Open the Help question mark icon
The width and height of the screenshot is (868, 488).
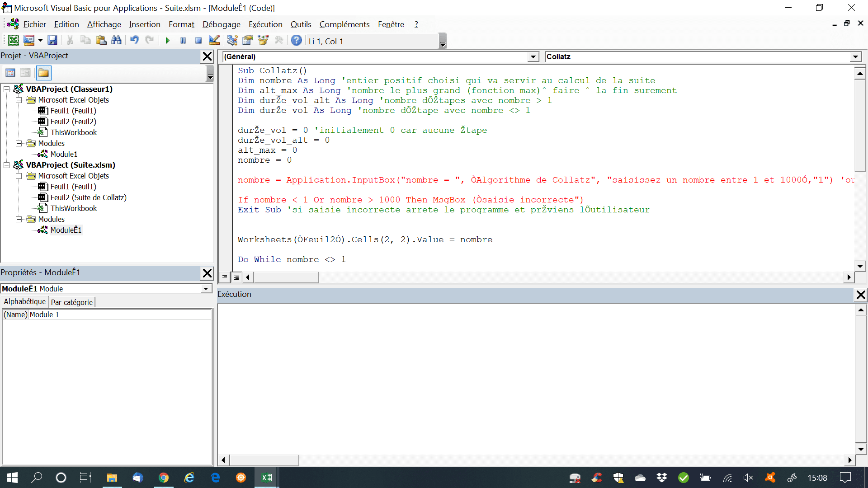296,41
